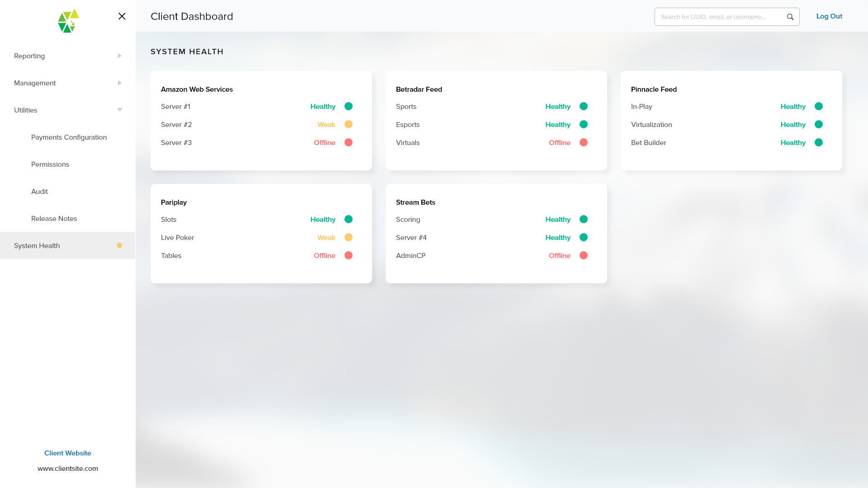
Task: Click the Log Out link
Action: click(829, 16)
